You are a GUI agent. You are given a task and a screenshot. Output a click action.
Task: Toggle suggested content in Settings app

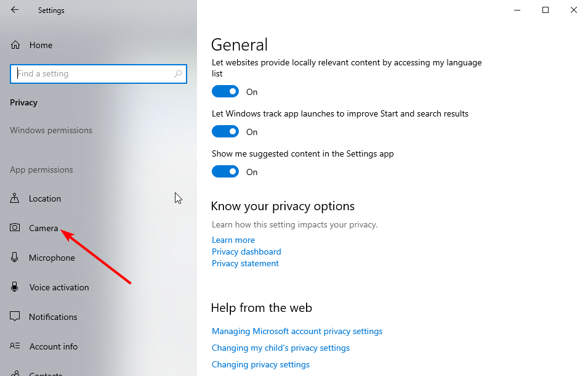(225, 172)
